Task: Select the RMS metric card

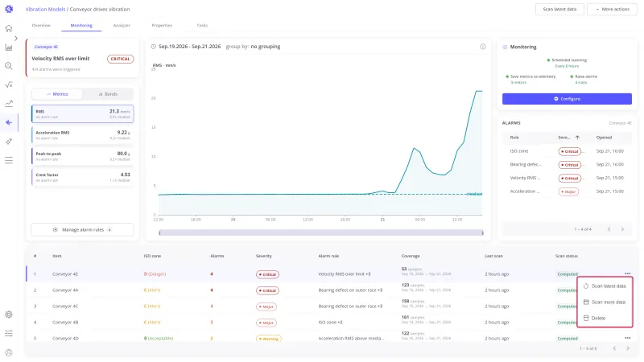Action: (83, 113)
